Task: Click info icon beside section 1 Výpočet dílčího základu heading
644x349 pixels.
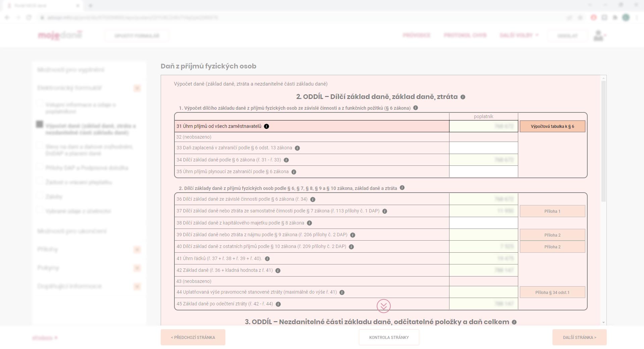Action: tap(416, 108)
